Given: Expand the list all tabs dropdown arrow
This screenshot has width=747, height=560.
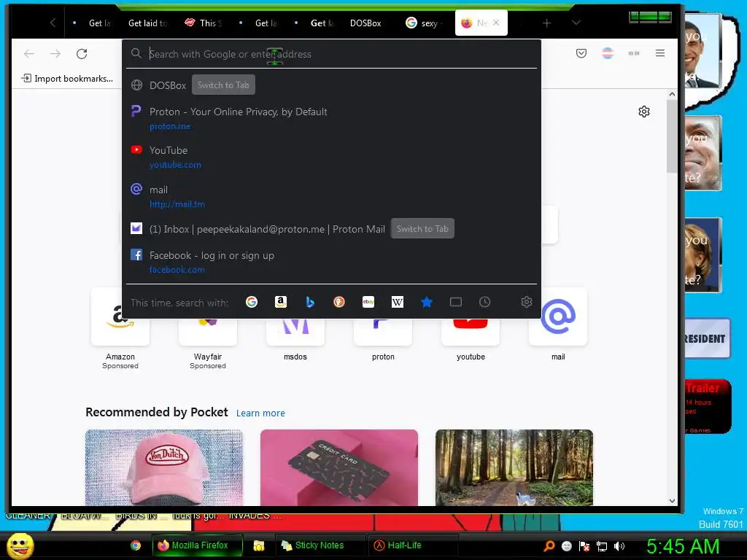Looking at the screenshot, I should [x=576, y=23].
